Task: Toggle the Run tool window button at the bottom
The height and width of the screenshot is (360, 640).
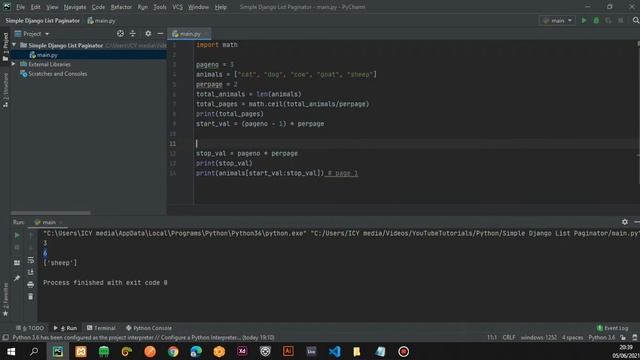Action: click(65, 328)
